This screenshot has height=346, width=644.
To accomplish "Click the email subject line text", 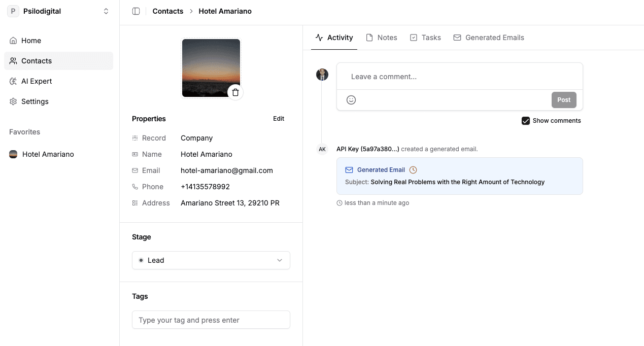I will tap(458, 182).
